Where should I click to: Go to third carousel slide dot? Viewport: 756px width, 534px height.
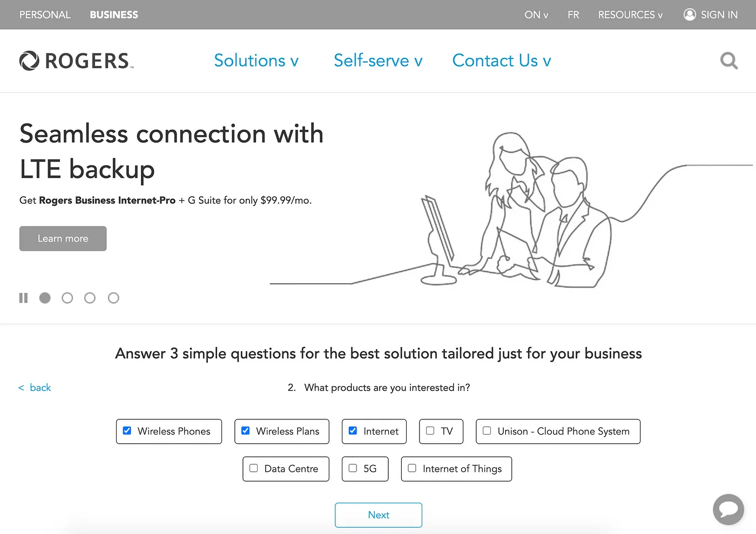90,298
